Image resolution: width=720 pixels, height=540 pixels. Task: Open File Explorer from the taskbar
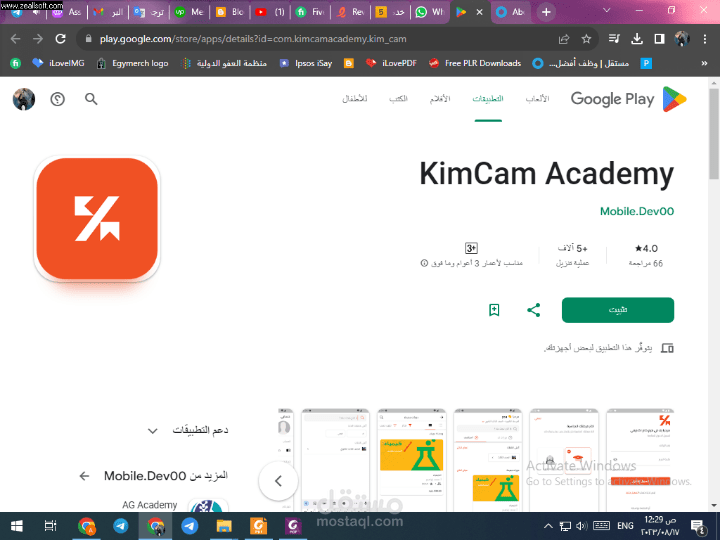point(224,526)
